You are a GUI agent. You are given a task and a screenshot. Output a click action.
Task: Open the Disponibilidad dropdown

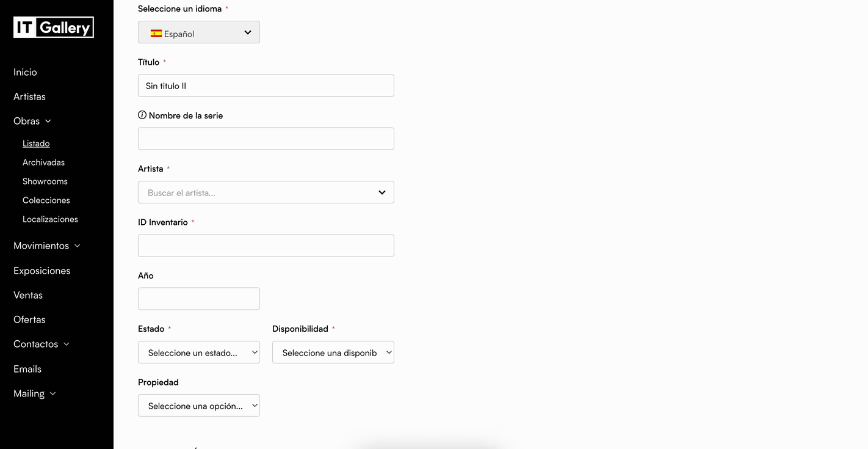click(x=333, y=352)
